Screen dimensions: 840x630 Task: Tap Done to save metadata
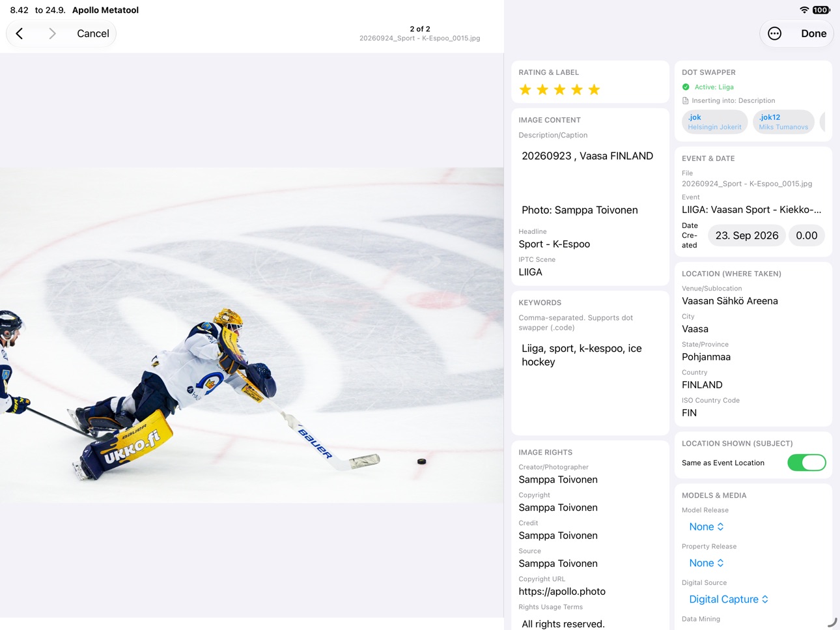tap(813, 34)
